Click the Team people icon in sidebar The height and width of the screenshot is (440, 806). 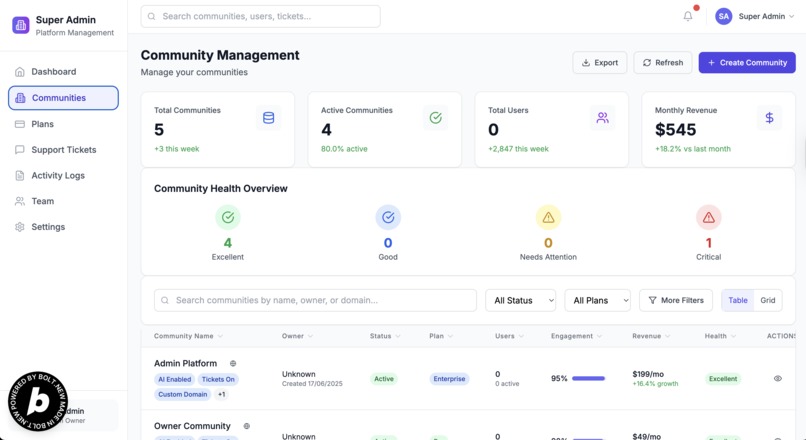click(20, 201)
